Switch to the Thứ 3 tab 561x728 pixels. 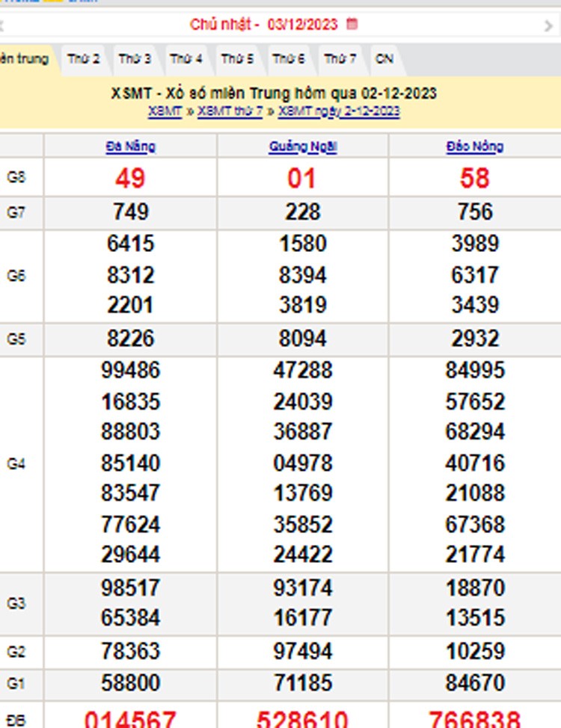coord(135,58)
